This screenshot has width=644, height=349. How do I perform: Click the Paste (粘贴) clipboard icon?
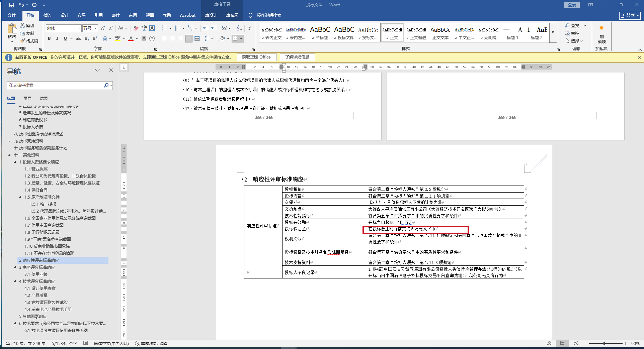12,29
